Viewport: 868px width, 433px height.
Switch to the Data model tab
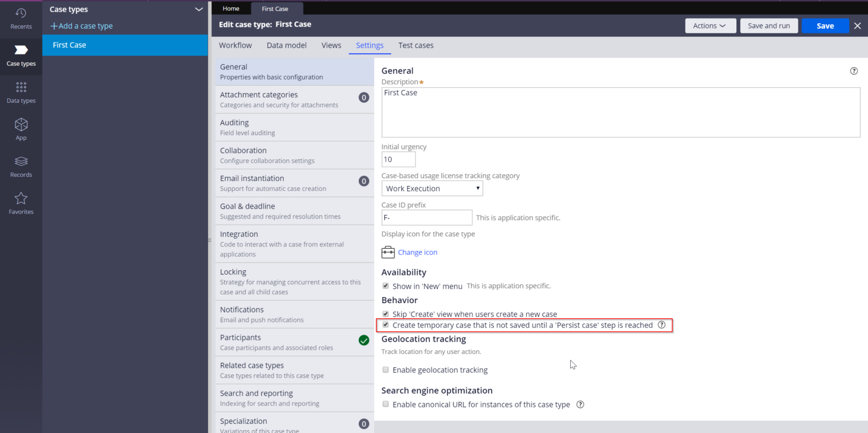tap(287, 45)
